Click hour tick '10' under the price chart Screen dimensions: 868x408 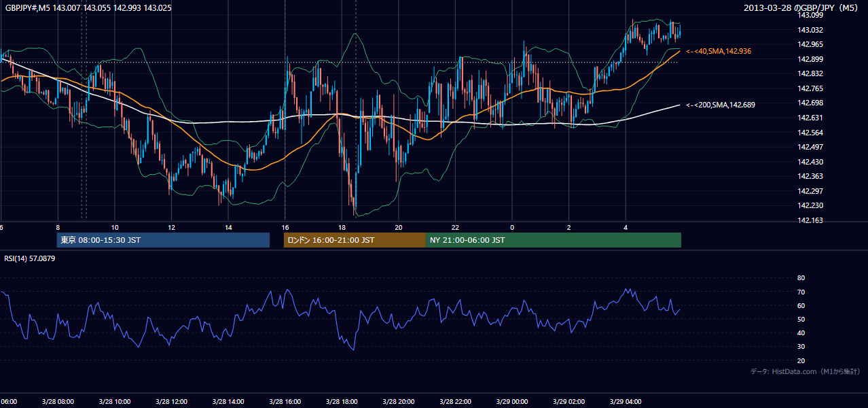(x=115, y=227)
